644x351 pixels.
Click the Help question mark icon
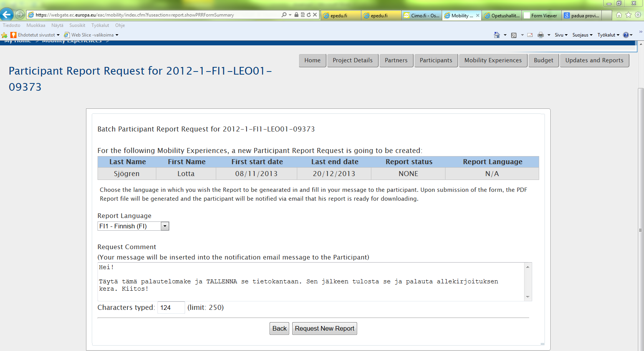626,35
